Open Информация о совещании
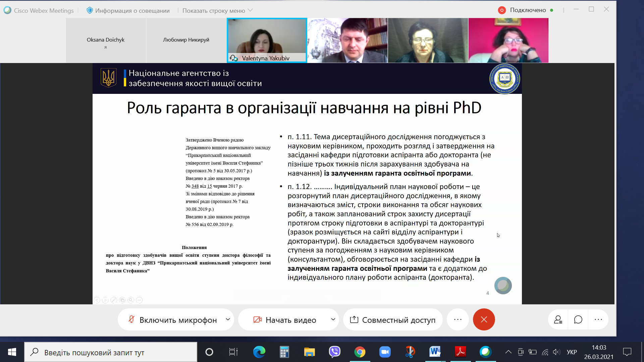644x362 pixels. pos(128,10)
